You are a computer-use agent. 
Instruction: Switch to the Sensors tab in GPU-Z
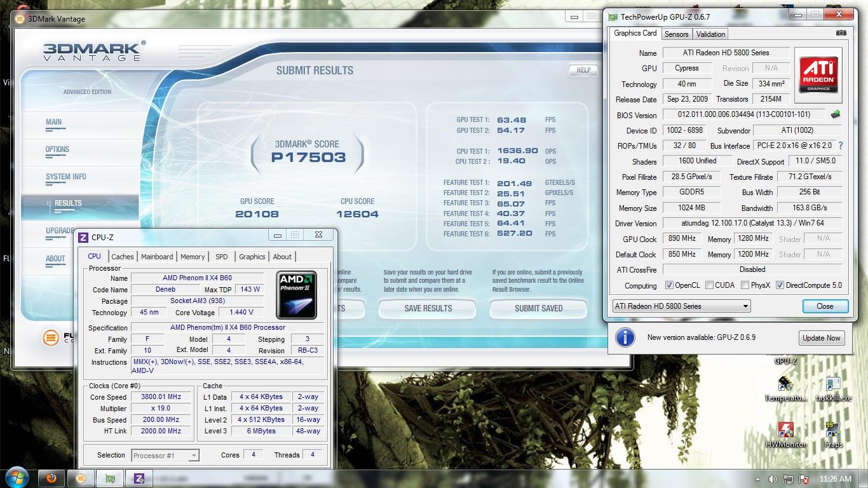(x=676, y=34)
